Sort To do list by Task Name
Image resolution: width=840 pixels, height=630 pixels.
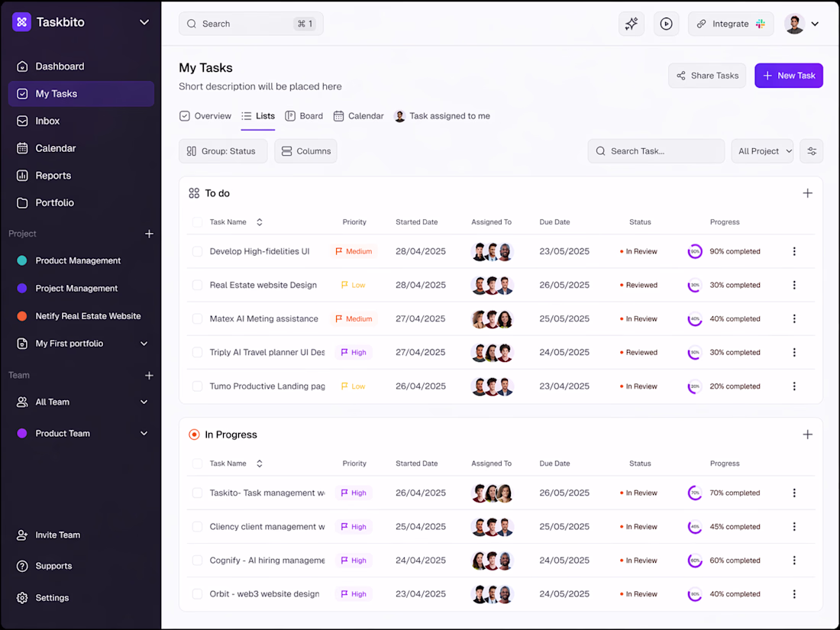[x=260, y=221]
